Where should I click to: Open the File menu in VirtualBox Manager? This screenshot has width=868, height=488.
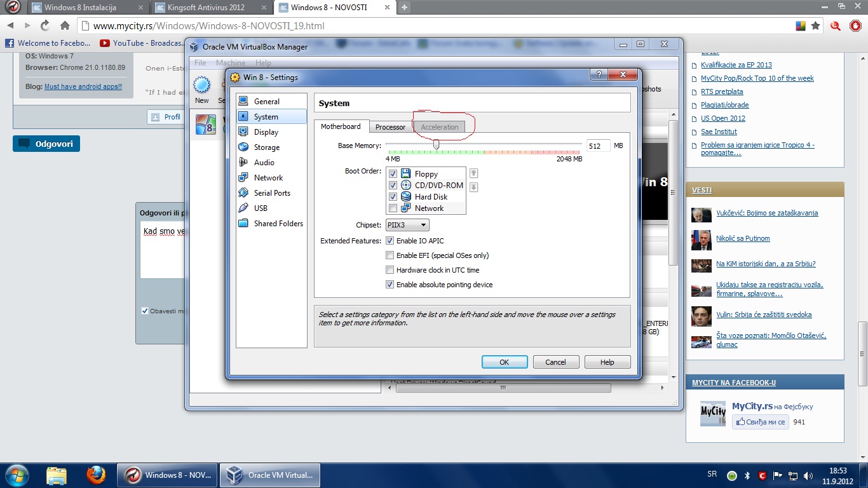[x=200, y=63]
